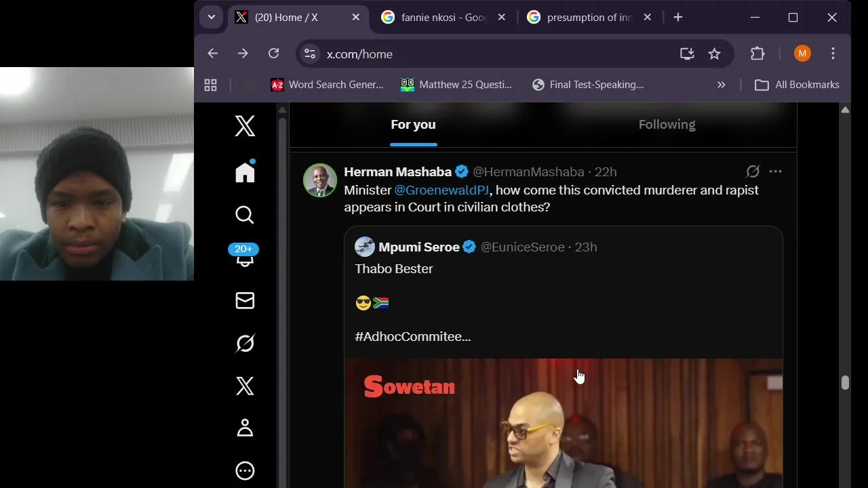This screenshot has height=488, width=868.
Task: Open Herman Mashaba display name link
Action: [x=397, y=172]
